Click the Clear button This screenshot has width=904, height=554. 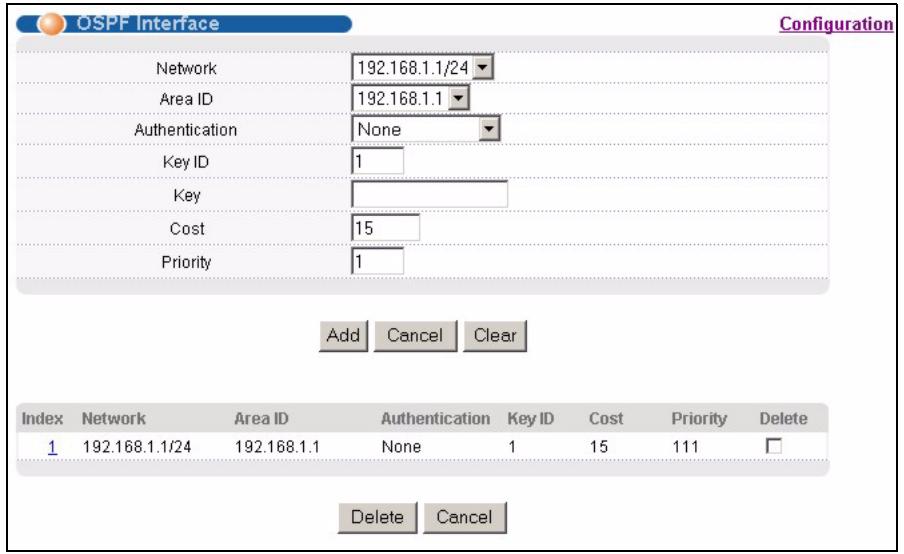495,336
